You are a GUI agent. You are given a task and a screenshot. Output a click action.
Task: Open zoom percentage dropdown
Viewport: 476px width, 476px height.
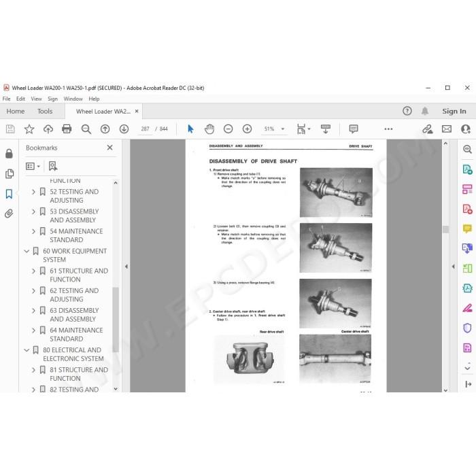point(283,129)
